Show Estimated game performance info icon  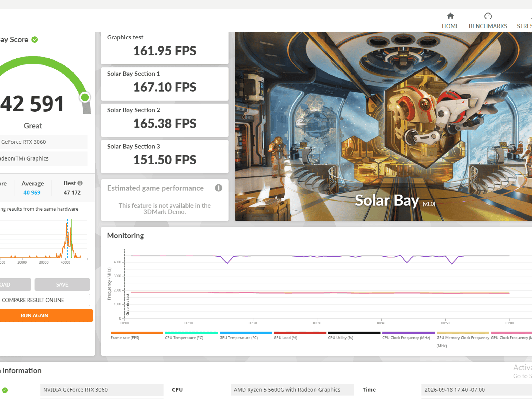pos(218,188)
